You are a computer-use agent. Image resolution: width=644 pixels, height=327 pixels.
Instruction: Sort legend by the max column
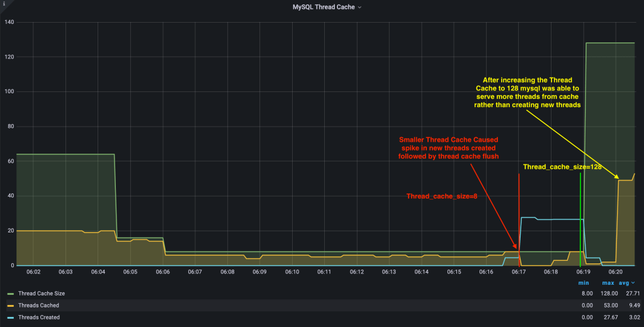607,283
